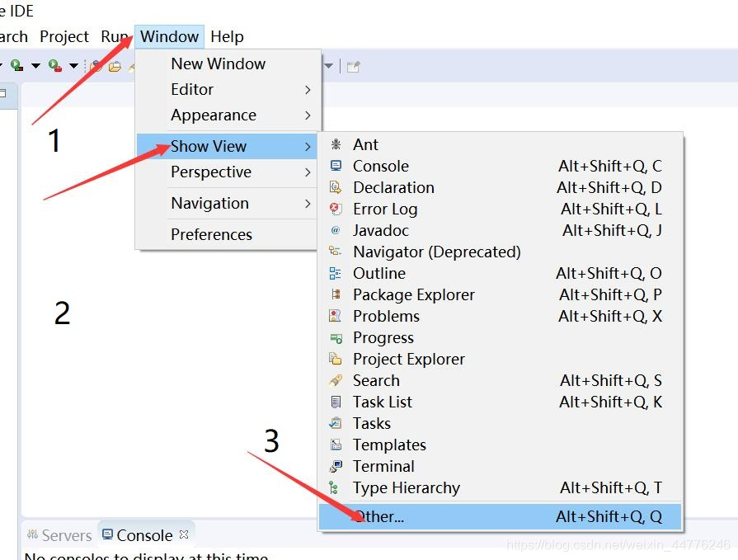Viewport: 738px width, 560px height.
Task: Click the Console view icon in submenu
Action: point(336,166)
